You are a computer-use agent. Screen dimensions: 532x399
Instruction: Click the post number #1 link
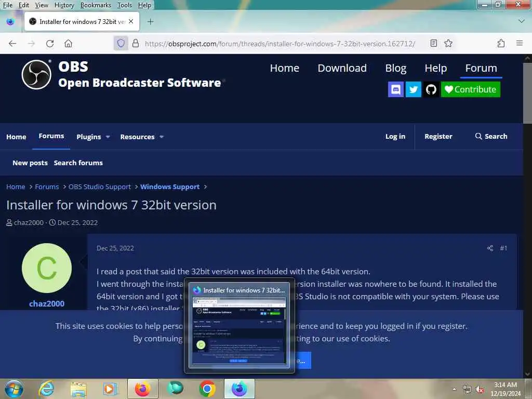point(503,248)
